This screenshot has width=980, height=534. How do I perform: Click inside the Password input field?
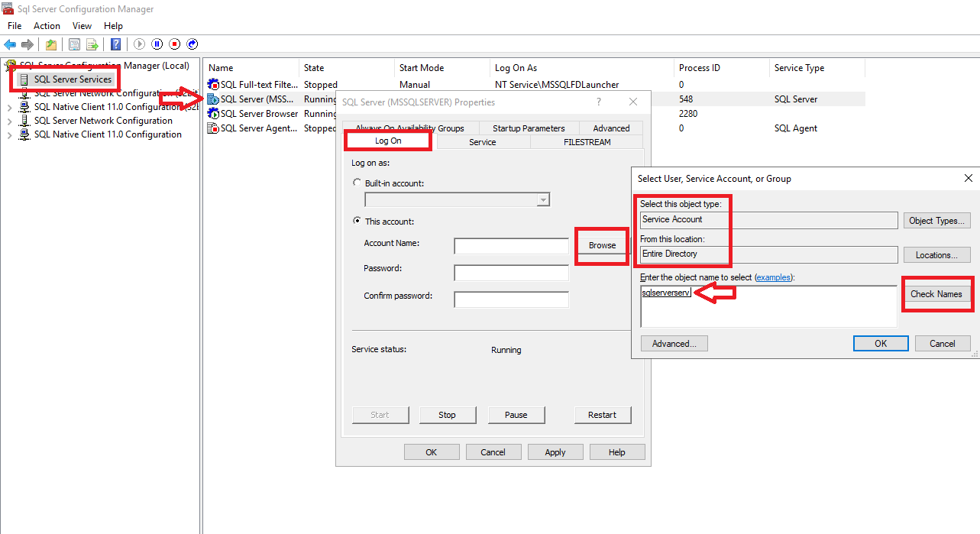tap(511, 272)
